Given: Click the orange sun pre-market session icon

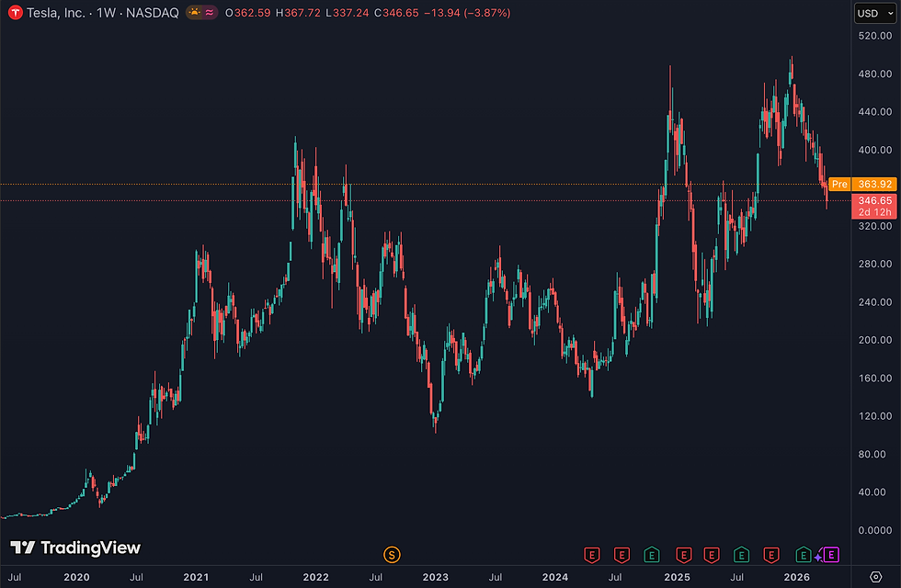Looking at the screenshot, I should pos(195,13).
